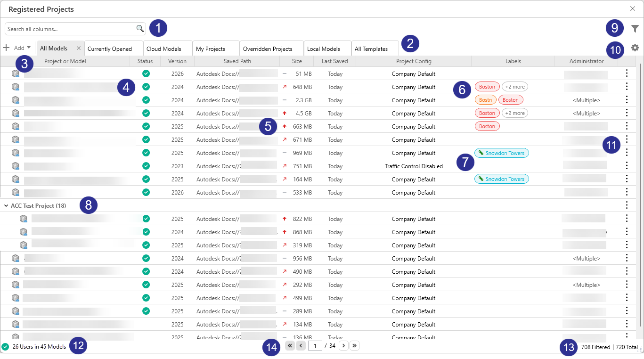
Task: Click the status check in the 751 MB row
Action: point(146,166)
